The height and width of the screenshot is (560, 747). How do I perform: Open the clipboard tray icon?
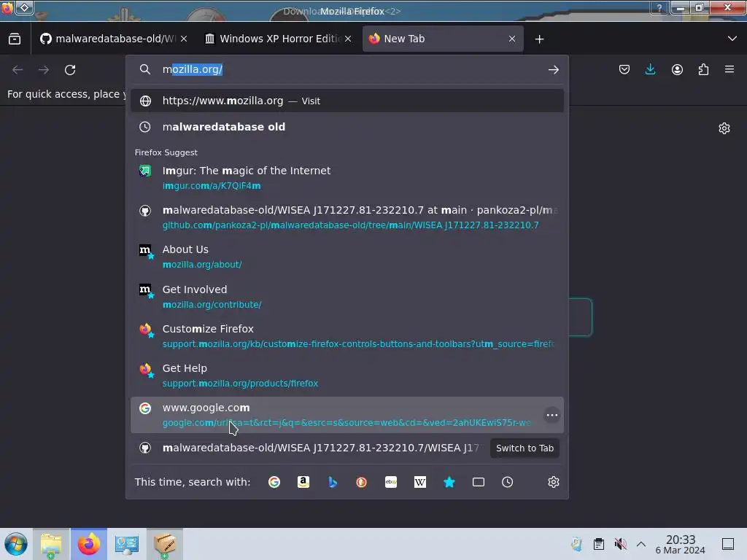599,544
